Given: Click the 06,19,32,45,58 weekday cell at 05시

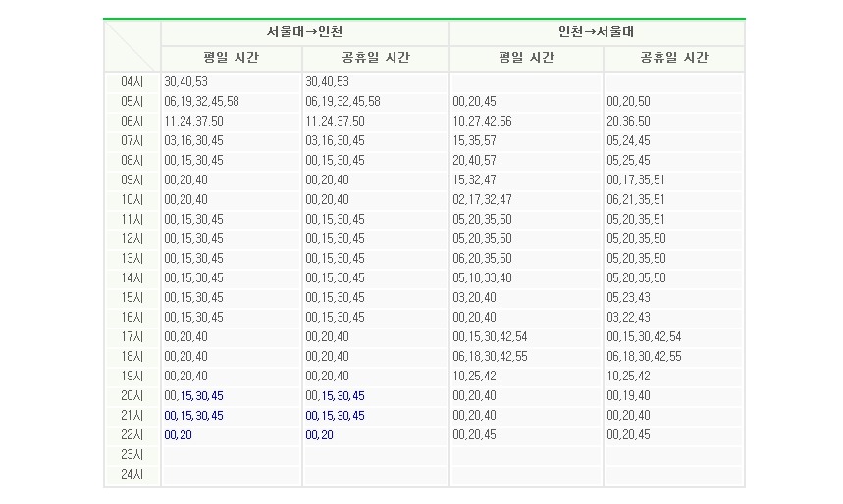Looking at the screenshot, I should [202, 102].
